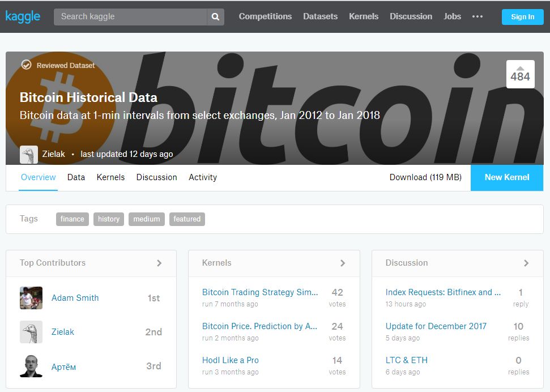Click the Kernels panel heading

point(217,263)
